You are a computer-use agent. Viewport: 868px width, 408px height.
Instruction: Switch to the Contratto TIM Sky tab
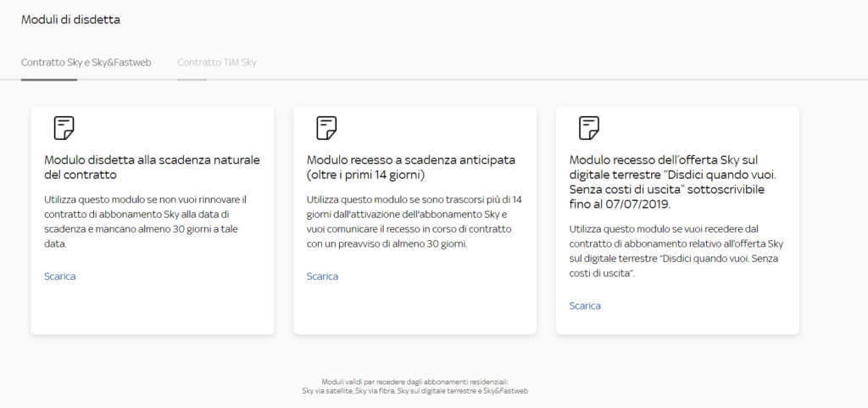(x=216, y=62)
